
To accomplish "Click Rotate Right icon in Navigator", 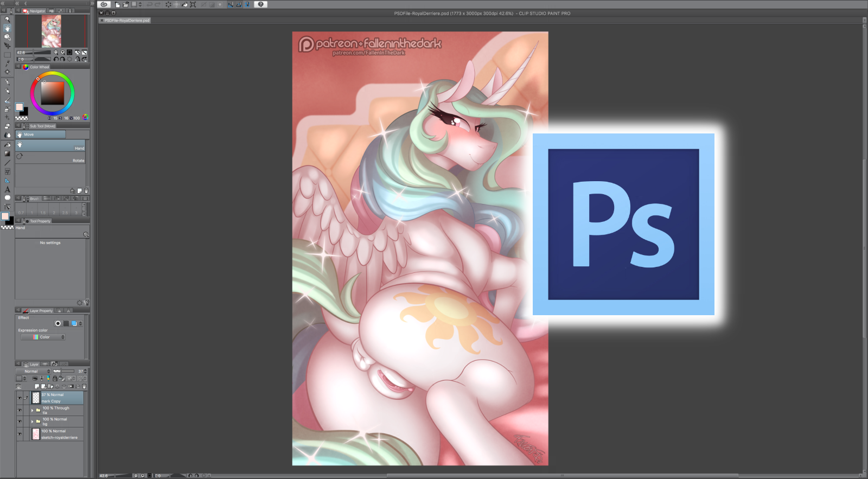I will click(62, 59).
